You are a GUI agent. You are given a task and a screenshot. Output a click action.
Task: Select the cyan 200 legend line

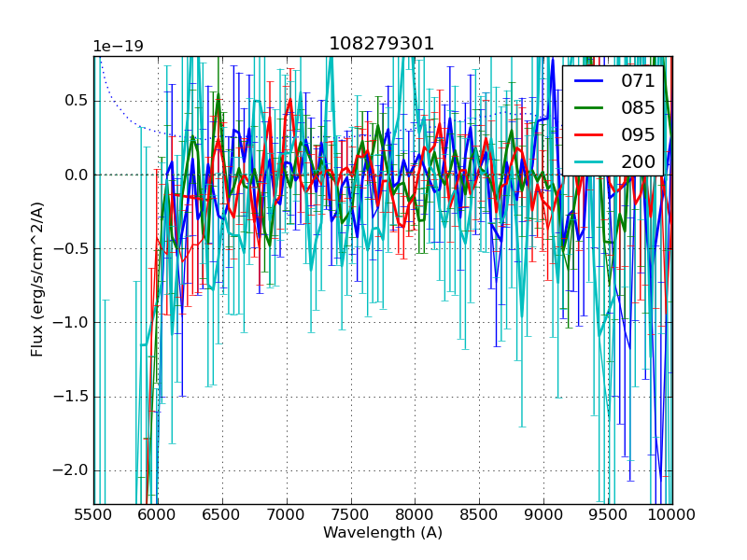tap(589, 161)
